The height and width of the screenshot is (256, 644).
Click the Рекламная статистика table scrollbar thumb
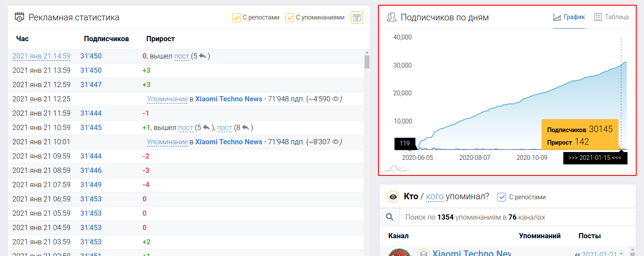click(x=367, y=62)
